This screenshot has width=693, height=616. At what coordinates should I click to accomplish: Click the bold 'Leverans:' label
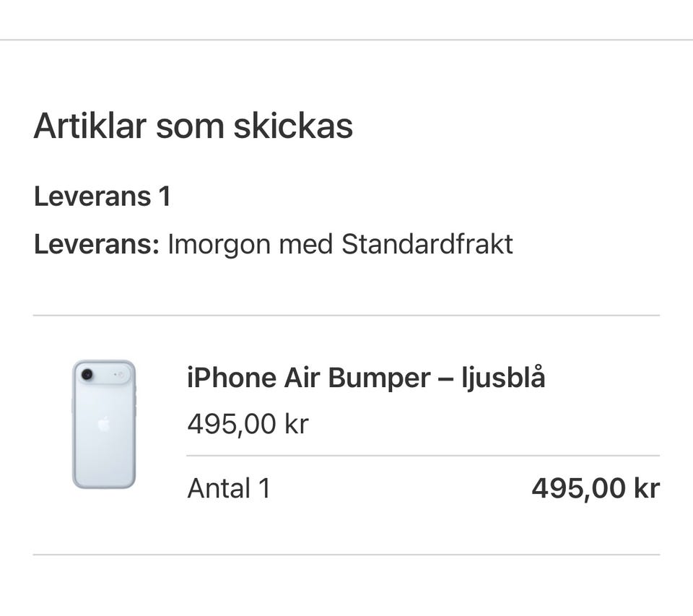coord(96,245)
